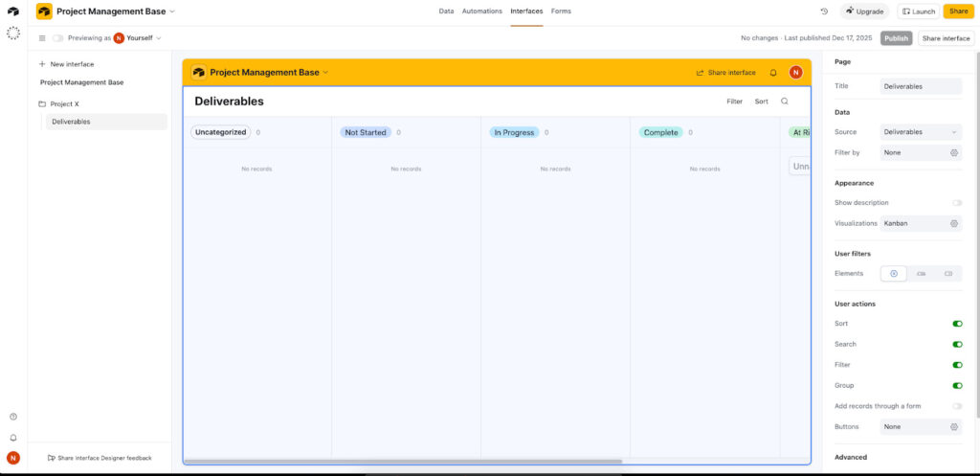Click Share interface in yellow header
This screenshot has height=476, width=980.
pyautogui.click(x=725, y=73)
